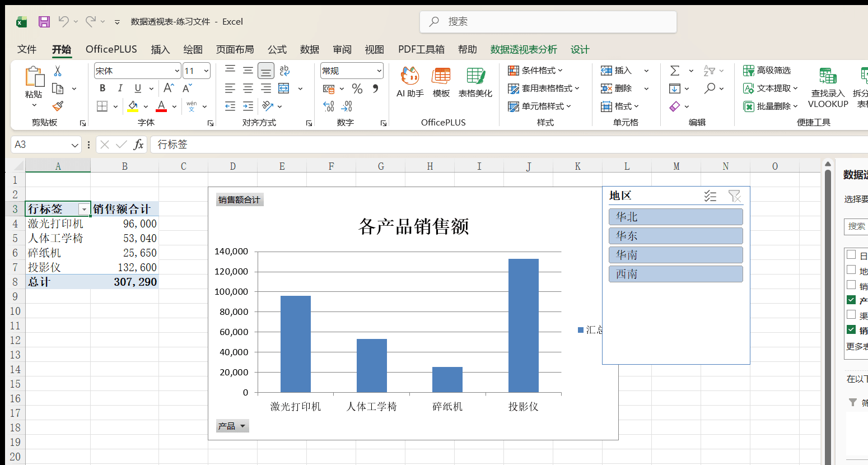Click the 表格美化 table beautify icon

click(x=475, y=82)
